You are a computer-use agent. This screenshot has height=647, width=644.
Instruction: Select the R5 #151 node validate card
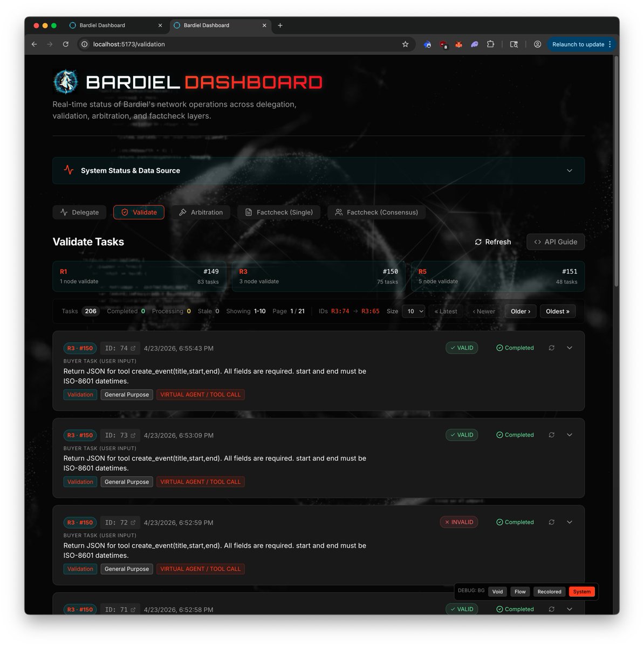tap(498, 276)
